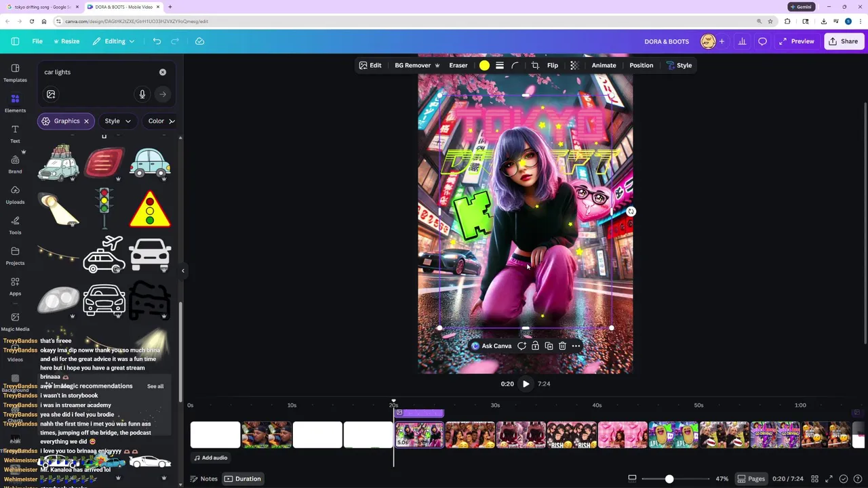Click the Preview button

(797, 41)
